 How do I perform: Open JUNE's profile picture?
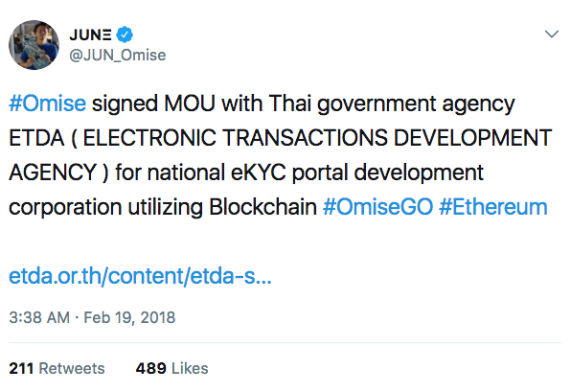pos(34,45)
